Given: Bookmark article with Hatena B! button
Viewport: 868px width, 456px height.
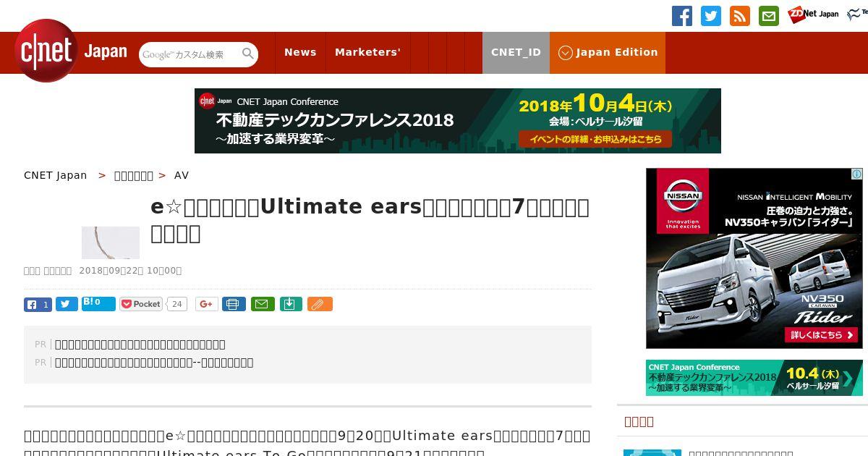Looking at the screenshot, I should pos(98,304).
